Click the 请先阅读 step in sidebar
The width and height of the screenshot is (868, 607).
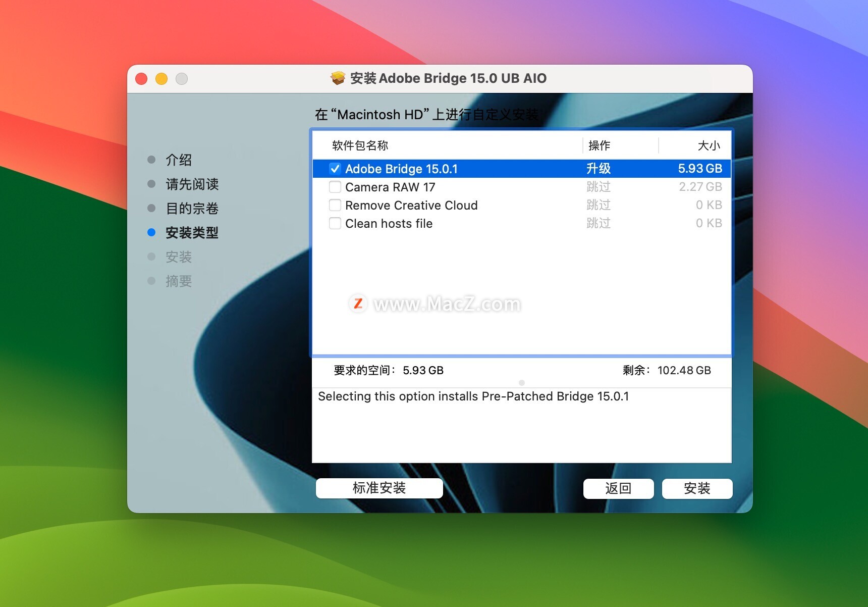[192, 184]
